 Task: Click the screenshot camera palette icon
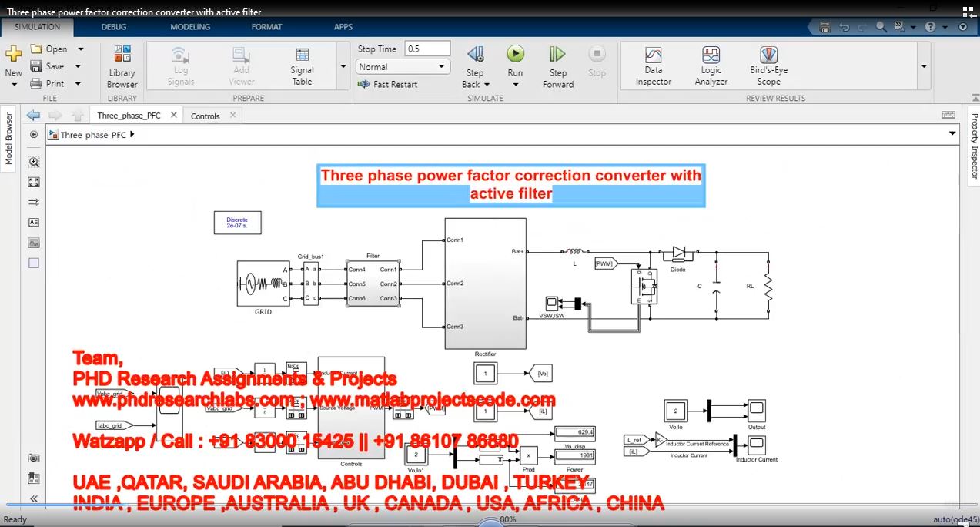(x=33, y=458)
